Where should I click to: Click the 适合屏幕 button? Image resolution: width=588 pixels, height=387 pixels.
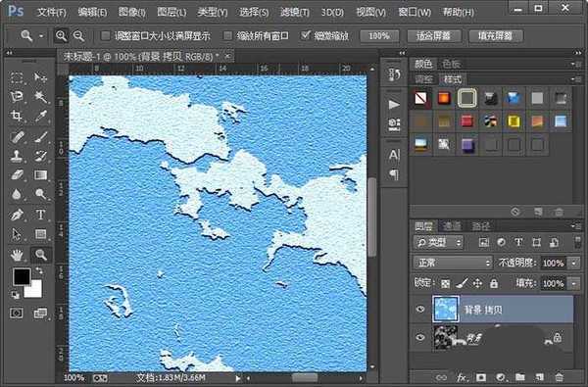[x=434, y=36]
